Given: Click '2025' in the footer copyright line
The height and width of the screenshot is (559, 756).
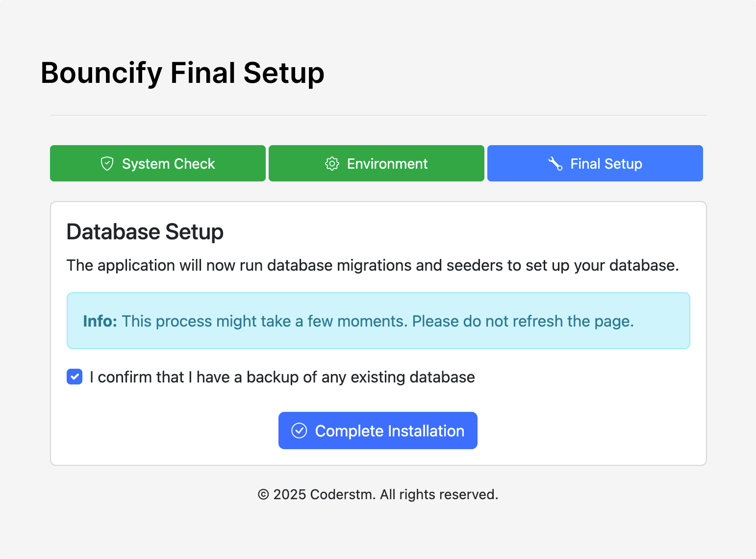Looking at the screenshot, I should pyautogui.click(x=289, y=494).
